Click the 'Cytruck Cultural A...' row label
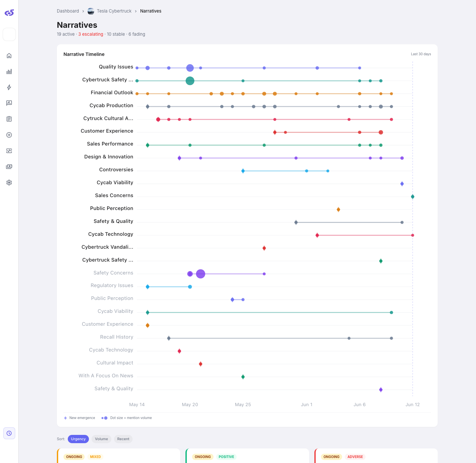 [x=108, y=118]
